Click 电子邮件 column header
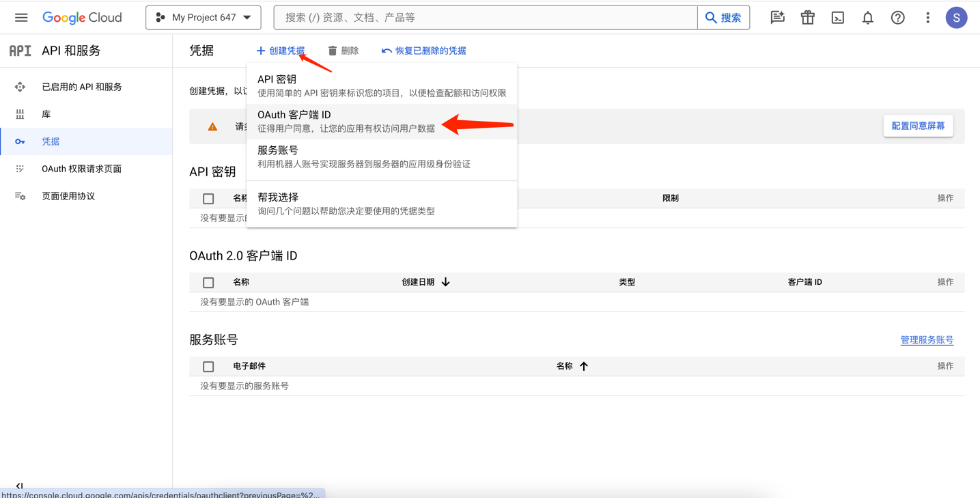980x498 pixels. tap(249, 366)
